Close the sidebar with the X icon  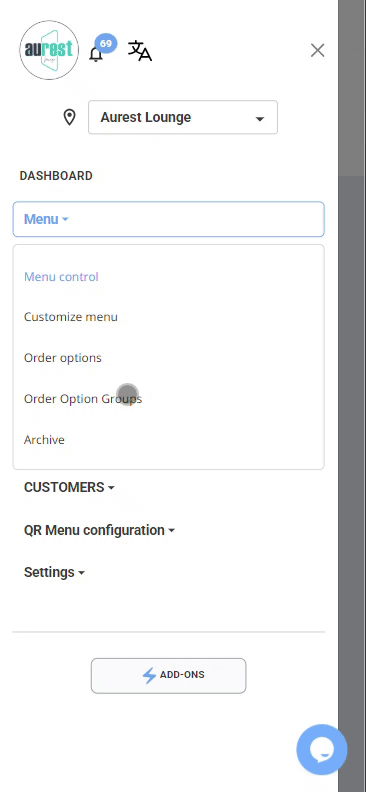318,51
